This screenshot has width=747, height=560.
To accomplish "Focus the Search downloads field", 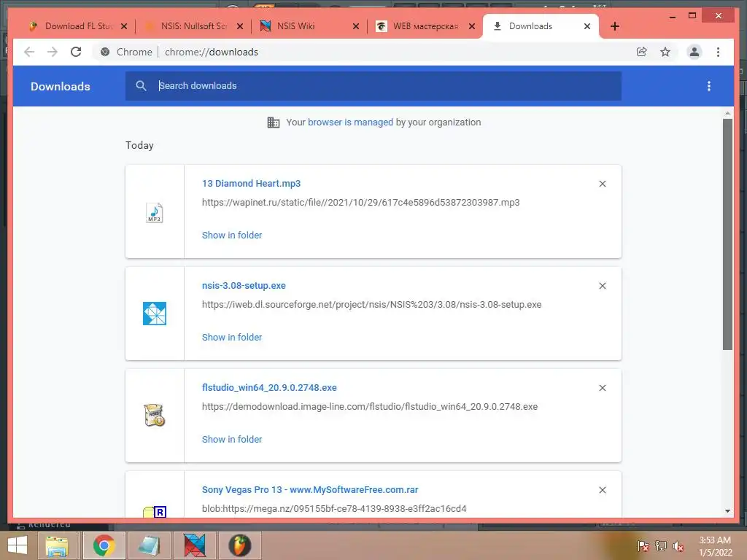I will [373, 86].
